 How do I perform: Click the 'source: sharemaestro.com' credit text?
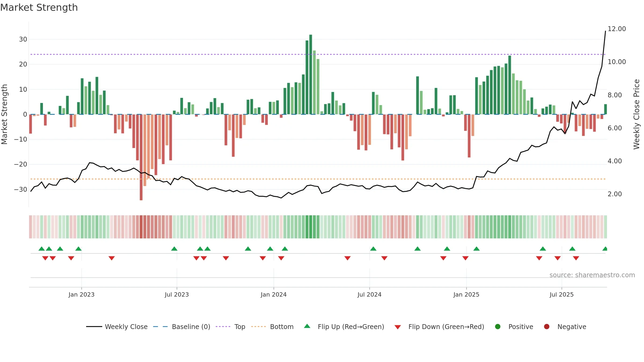tap(592, 275)
